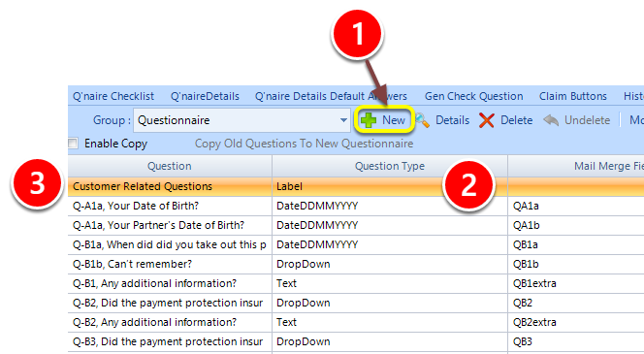The height and width of the screenshot is (354, 644).
Task: Open the Group Questionnaire dropdown arrow
Action: click(x=343, y=120)
